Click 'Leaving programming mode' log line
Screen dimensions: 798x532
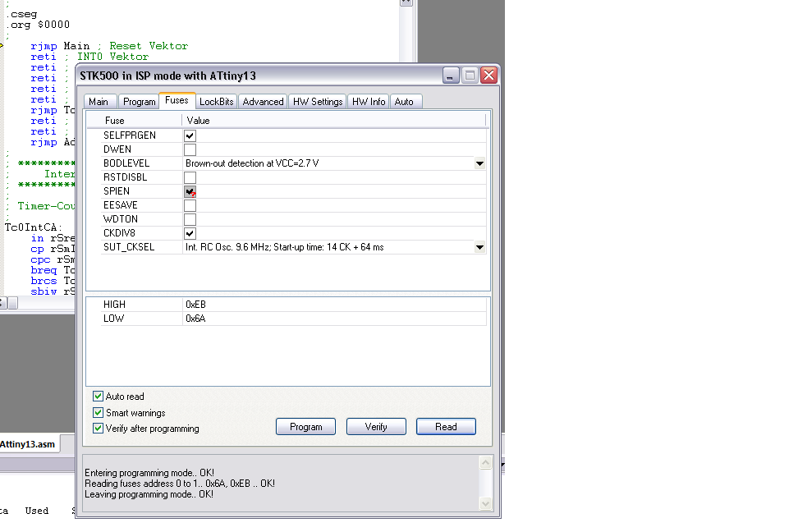(x=149, y=494)
